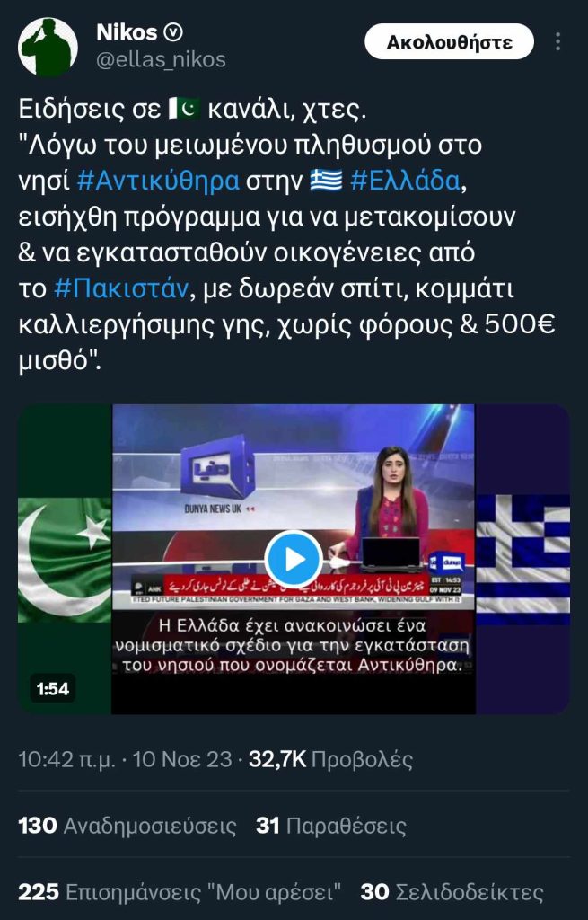Image resolution: width=588 pixels, height=920 pixels.
Task: Show the 225 likes list
Action: pos(180,892)
